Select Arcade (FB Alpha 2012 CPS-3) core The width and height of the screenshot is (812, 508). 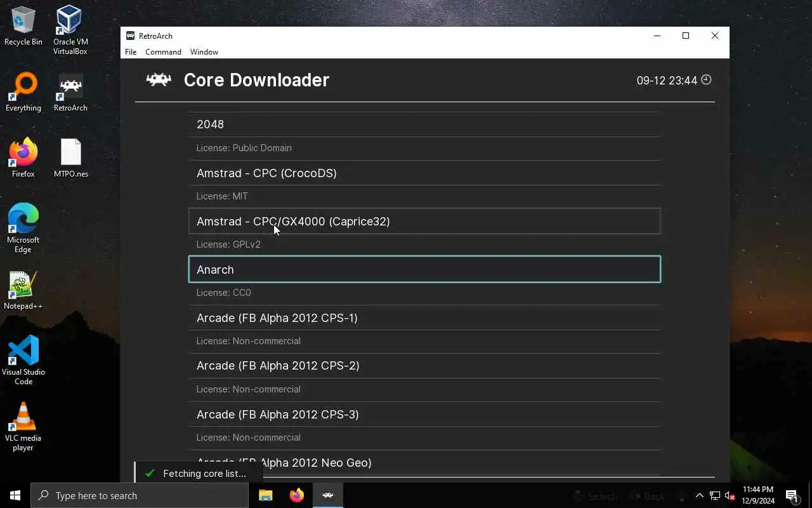click(x=424, y=414)
